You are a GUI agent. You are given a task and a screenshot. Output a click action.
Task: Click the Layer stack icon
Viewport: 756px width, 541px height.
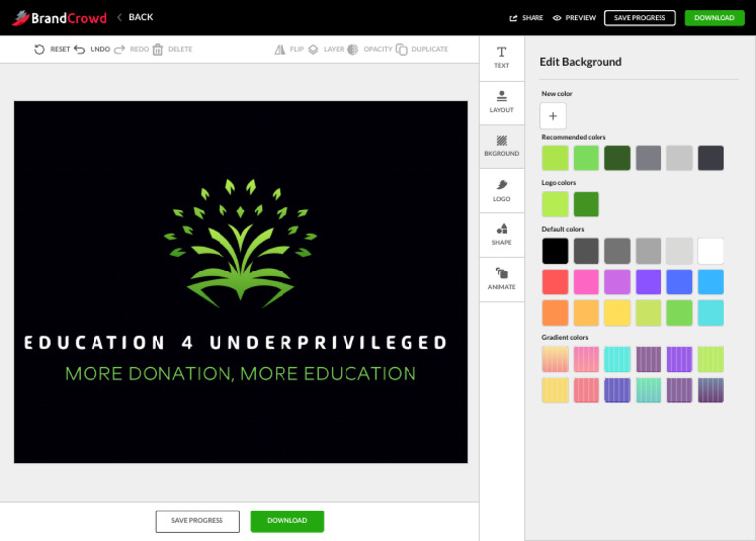click(313, 49)
